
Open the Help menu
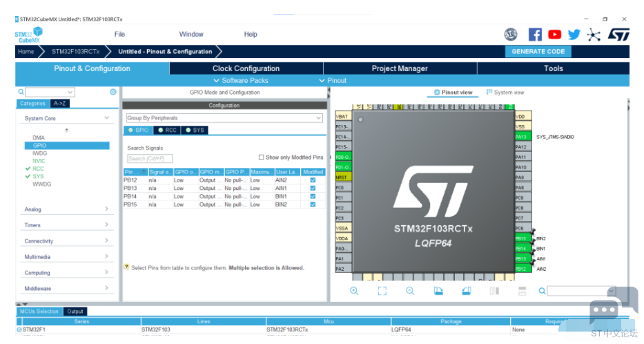[251, 34]
